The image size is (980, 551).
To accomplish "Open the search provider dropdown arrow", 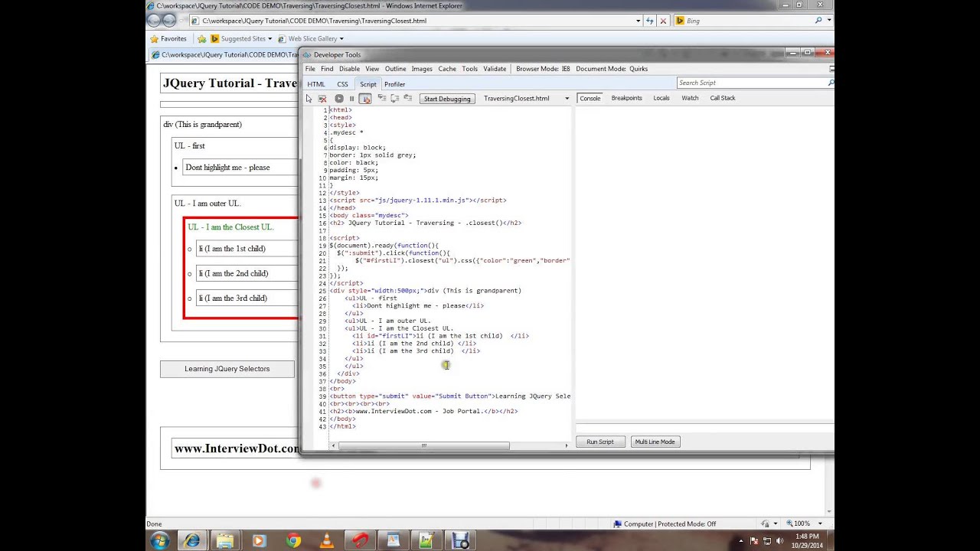I will click(829, 21).
